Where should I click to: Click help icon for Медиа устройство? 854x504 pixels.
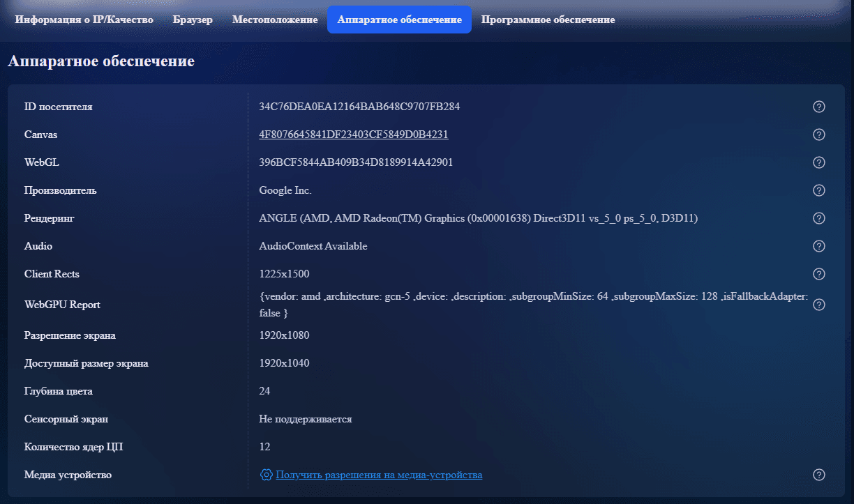[819, 475]
